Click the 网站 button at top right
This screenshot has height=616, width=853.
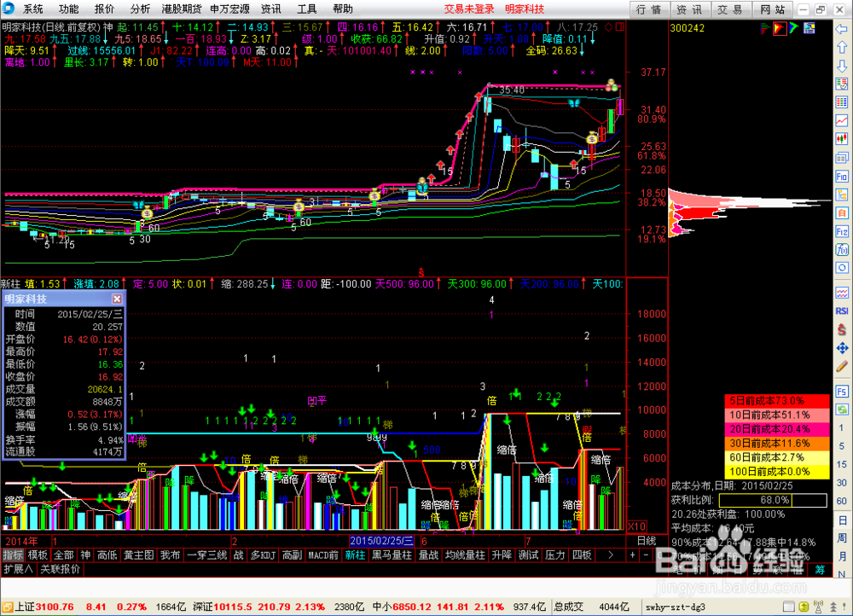coord(773,9)
